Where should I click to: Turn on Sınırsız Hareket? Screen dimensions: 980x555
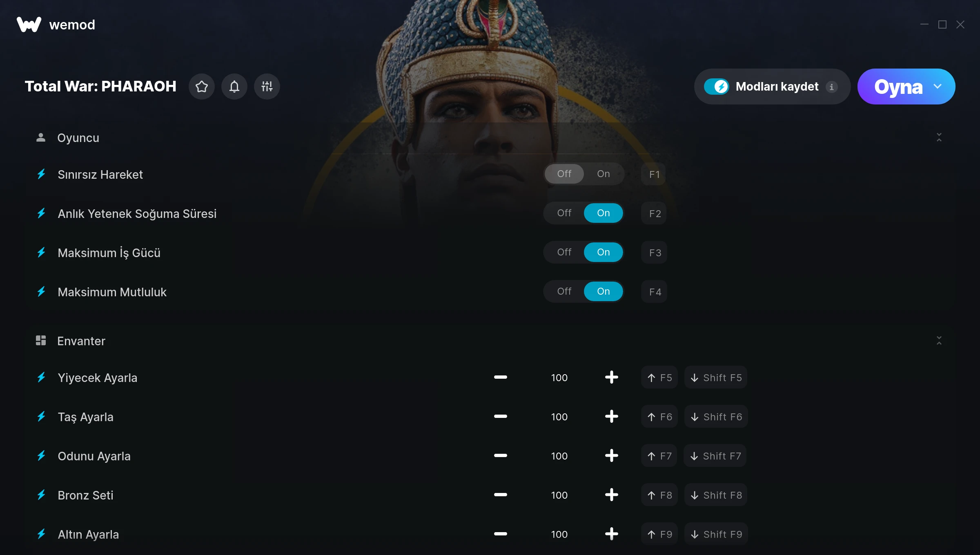604,174
